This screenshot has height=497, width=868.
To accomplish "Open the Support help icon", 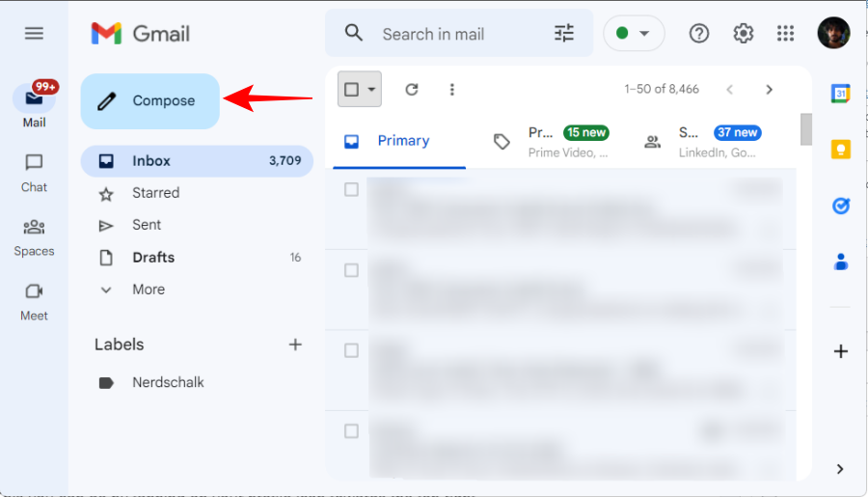I will point(698,33).
